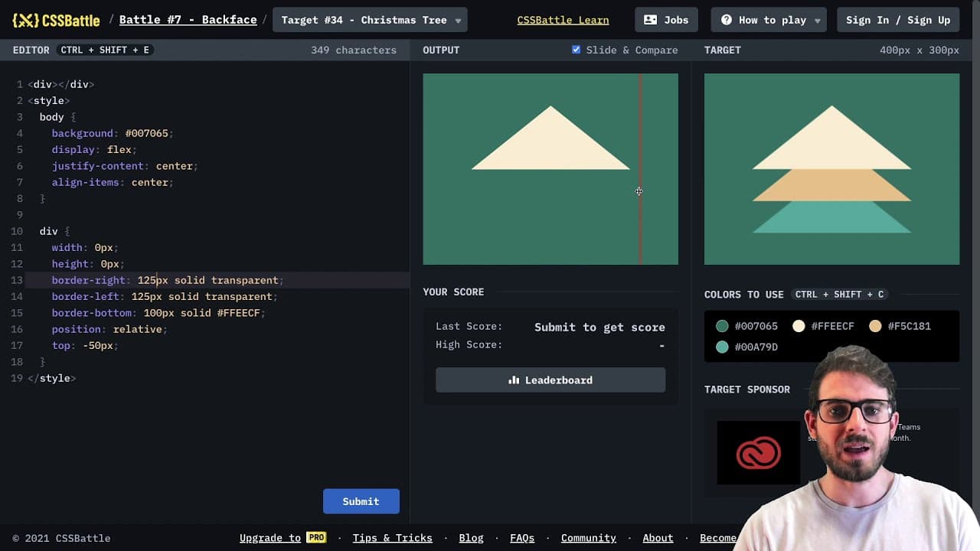Open the CSSBattle Learn link
Viewport: 980px width, 551px height.
click(563, 20)
